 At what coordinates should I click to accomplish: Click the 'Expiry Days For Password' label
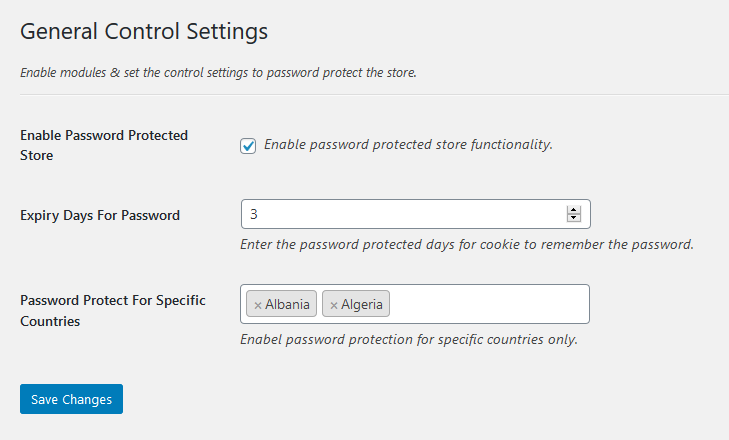tap(100, 215)
